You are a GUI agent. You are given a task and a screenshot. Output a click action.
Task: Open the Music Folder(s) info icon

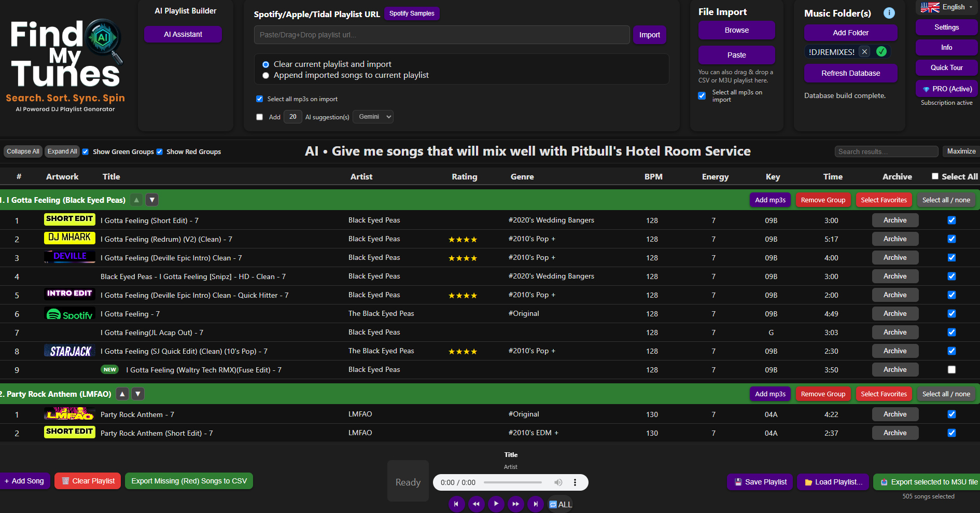tap(889, 13)
